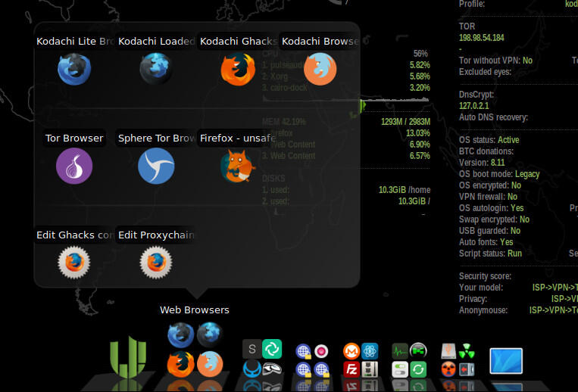Click 'Script status: Run' line
The image size is (578, 392).
coord(490,254)
